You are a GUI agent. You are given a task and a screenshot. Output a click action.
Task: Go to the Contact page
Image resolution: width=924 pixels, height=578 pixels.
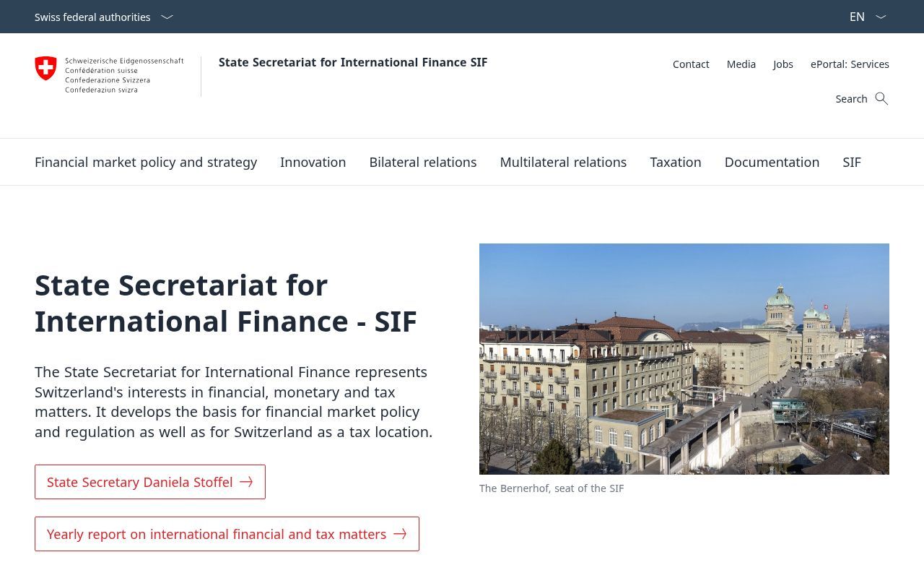point(691,64)
